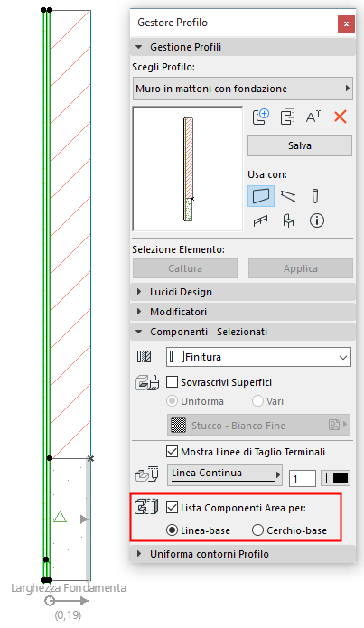Viewport: 364px width, 628px height.
Task: Click the New Profile icon
Action: click(x=261, y=117)
